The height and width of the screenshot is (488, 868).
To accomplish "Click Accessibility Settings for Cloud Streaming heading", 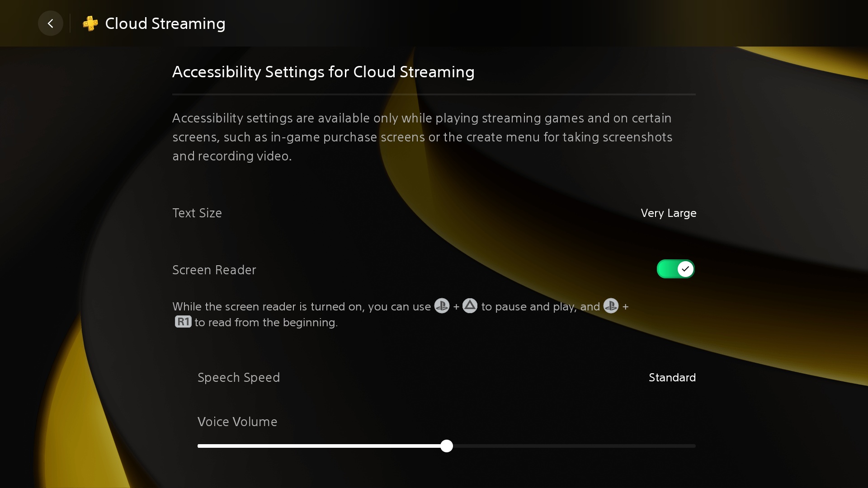I will (x=323, y=72).
